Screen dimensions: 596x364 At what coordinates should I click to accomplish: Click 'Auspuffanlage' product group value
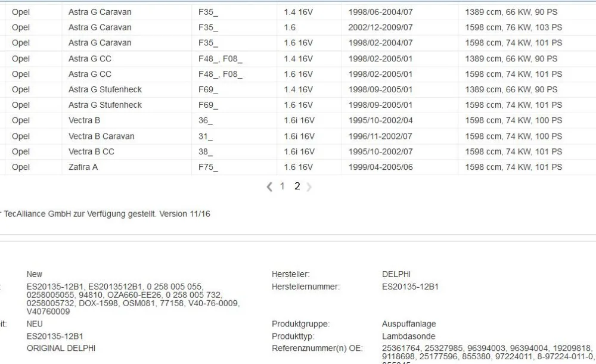tap(409, 324)
